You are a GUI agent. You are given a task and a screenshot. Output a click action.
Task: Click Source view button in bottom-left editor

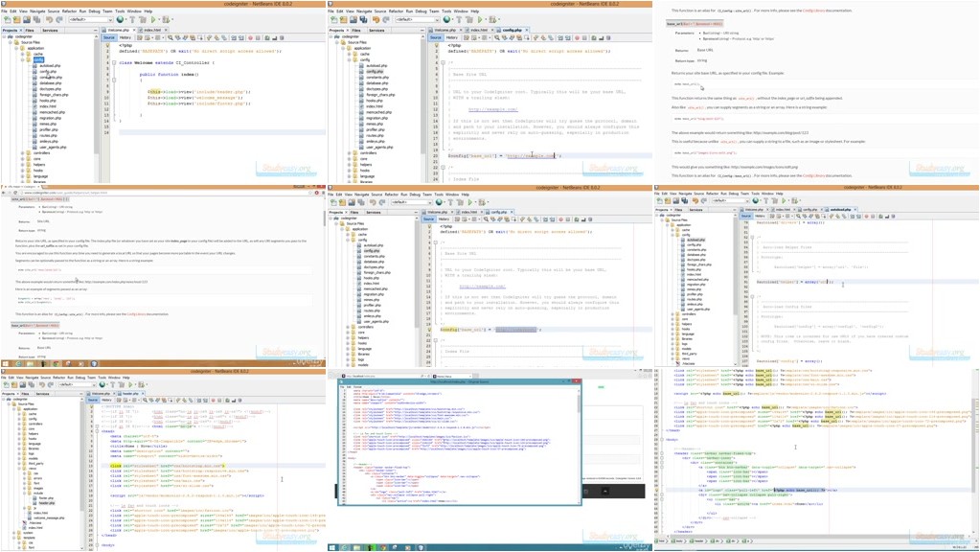(93, 400)
